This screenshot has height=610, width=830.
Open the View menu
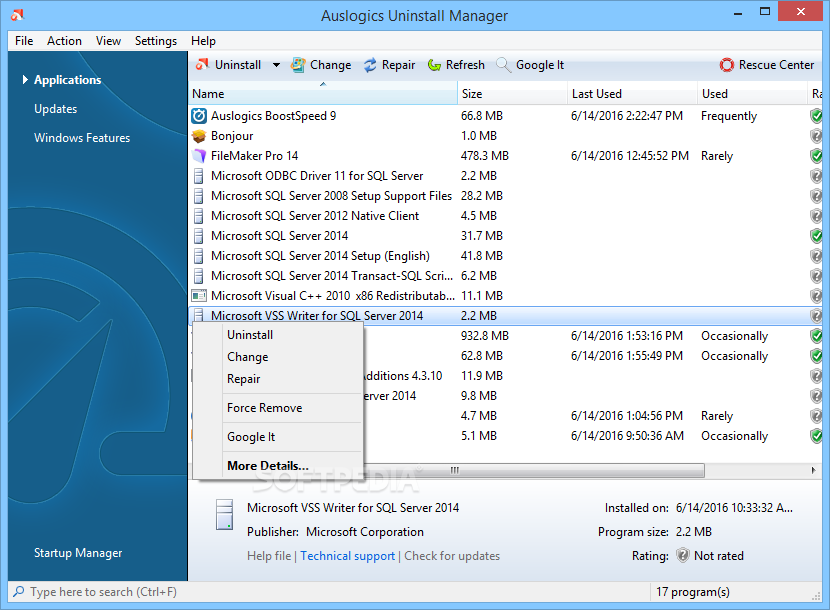(108, 41)
